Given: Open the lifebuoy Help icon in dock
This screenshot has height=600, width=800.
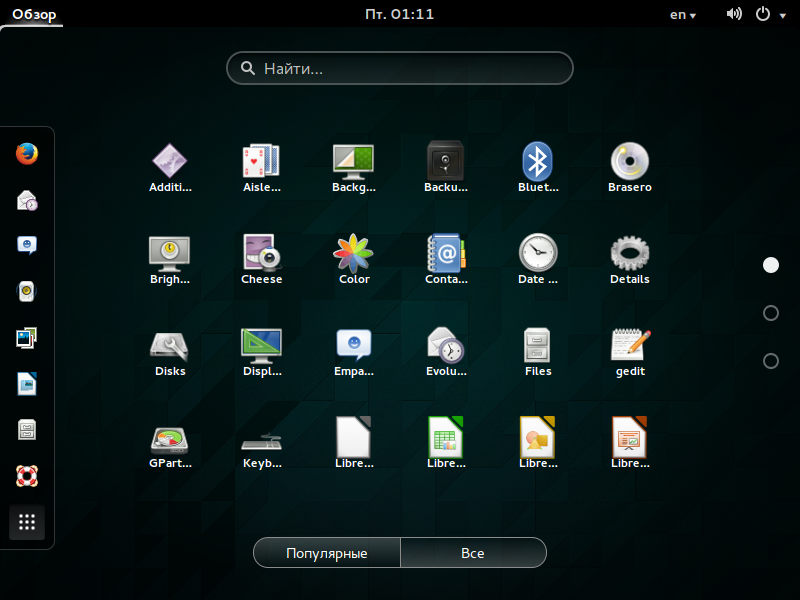Looking at the screenshot, I should [27, 476].
